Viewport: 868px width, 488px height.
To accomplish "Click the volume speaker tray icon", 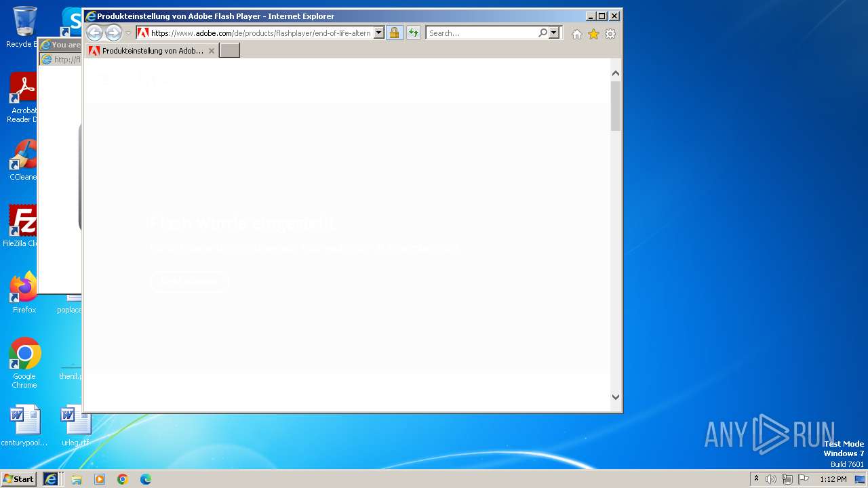I will pos(771,479).
